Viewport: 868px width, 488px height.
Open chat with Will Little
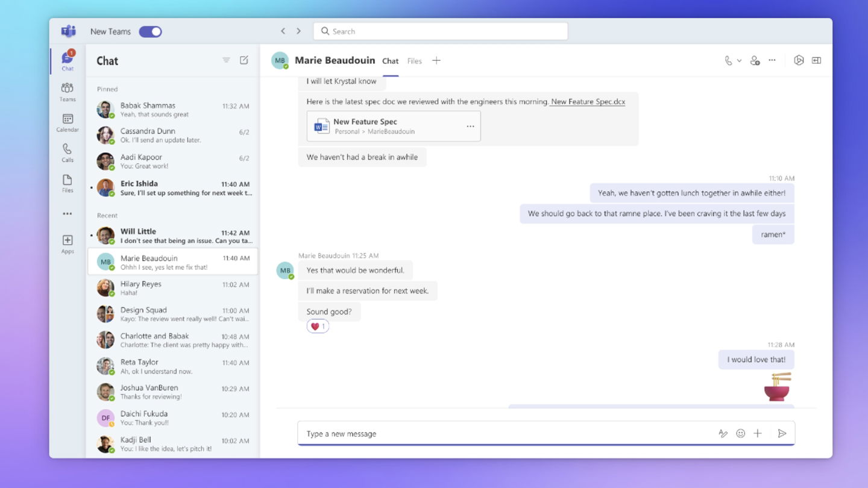173,236
